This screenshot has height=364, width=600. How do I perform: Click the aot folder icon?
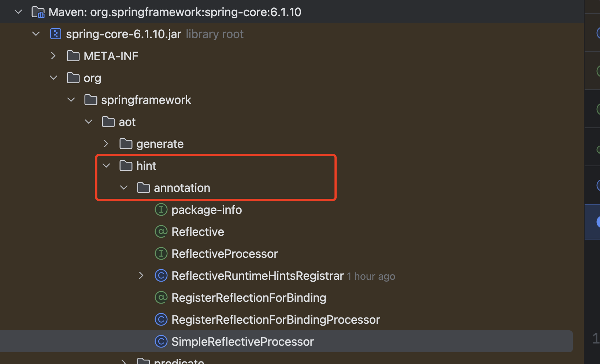[108, 122]
